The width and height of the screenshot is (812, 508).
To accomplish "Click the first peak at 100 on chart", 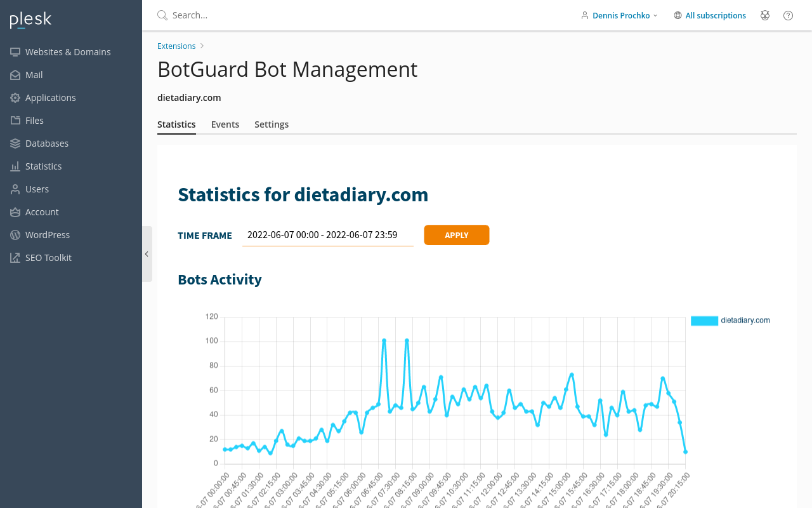I will coord(384,340).
